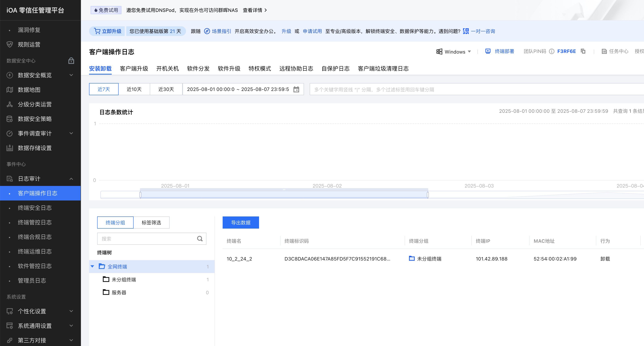Select the 近10天 time range option
644x346 pixels.
point(134,89)
